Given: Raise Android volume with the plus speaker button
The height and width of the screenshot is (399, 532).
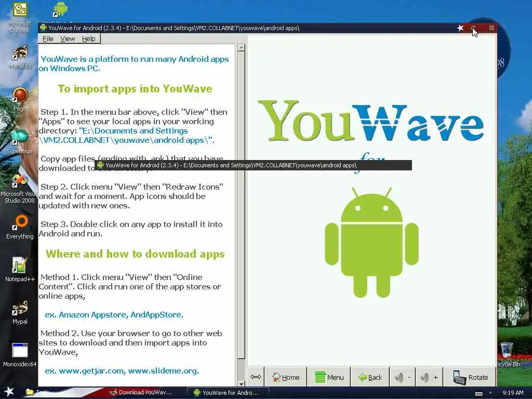Looking at the screenshot, I should point(429,377).
